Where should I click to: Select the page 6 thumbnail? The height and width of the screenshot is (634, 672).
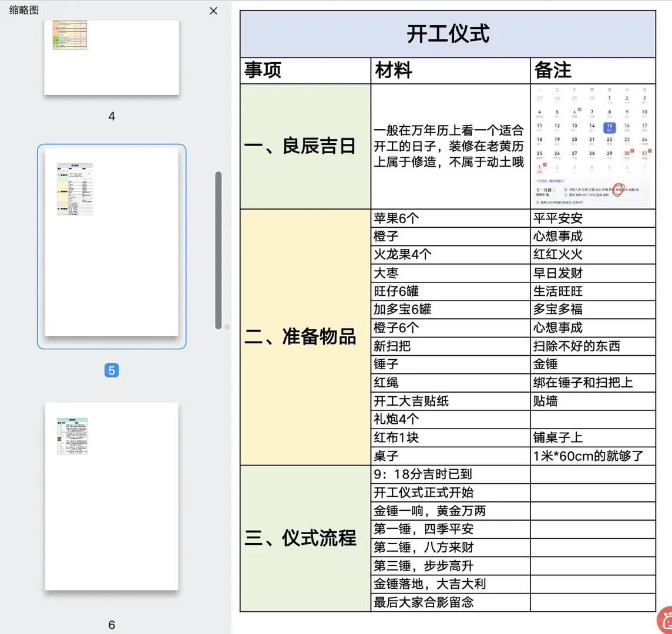pyautogui.click(x=112, y=495)
